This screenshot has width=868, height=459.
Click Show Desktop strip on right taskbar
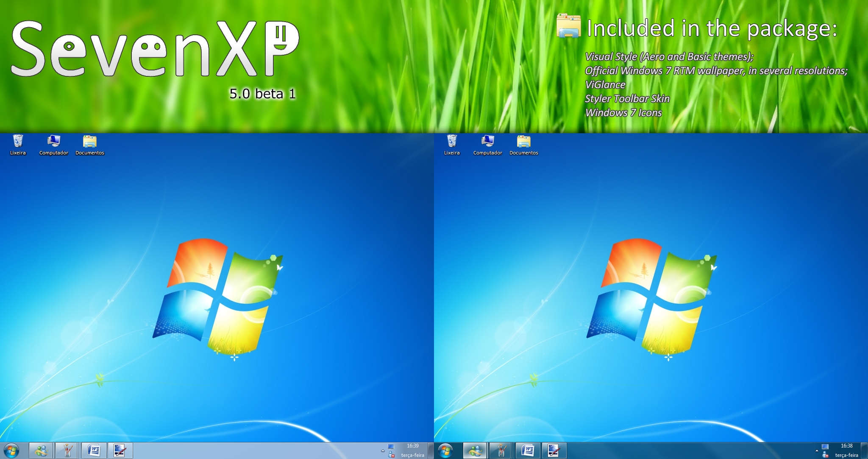tap(865, 451)
